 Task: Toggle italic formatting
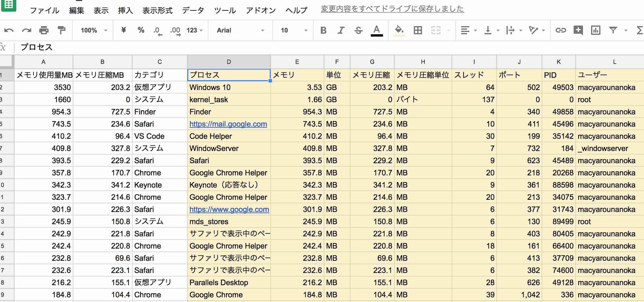[x=341, y=31]
